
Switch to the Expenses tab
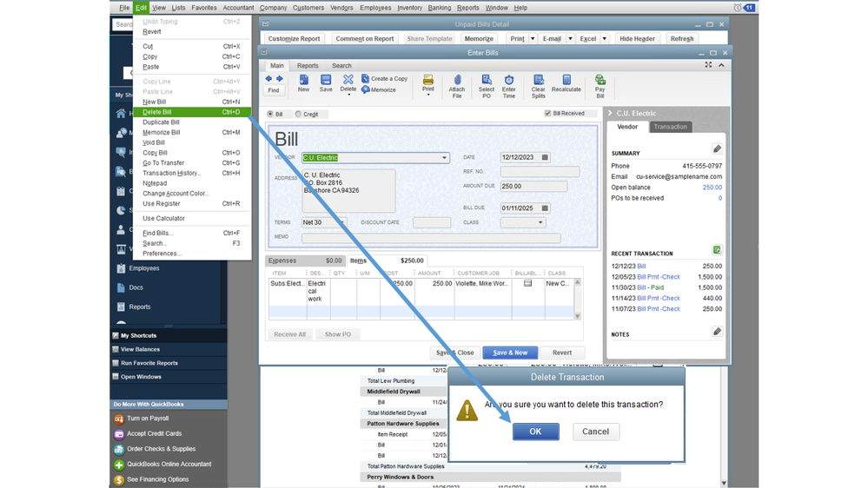point(304,260)
